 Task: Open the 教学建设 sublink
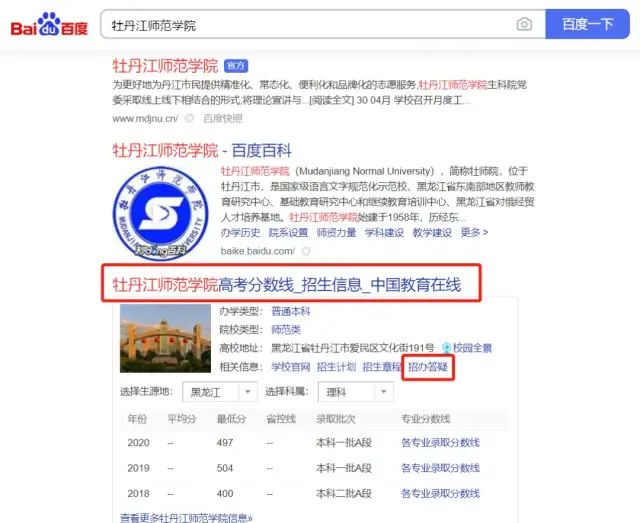pos(432,232)
